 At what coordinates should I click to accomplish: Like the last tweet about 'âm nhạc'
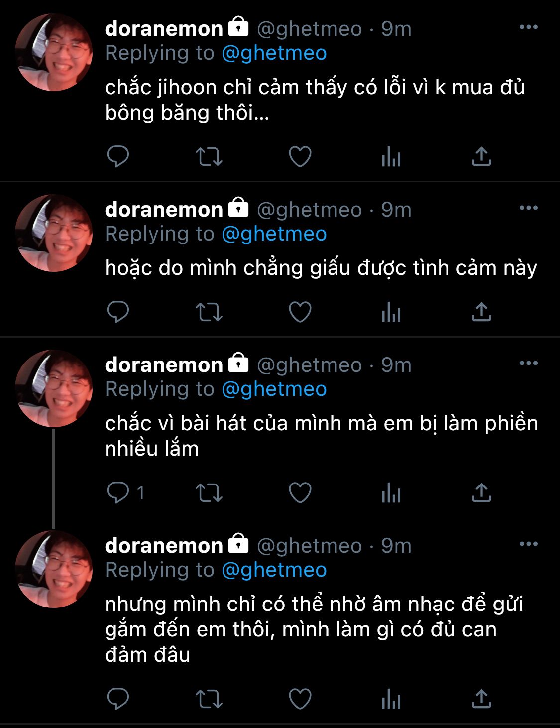coord(300,699)
